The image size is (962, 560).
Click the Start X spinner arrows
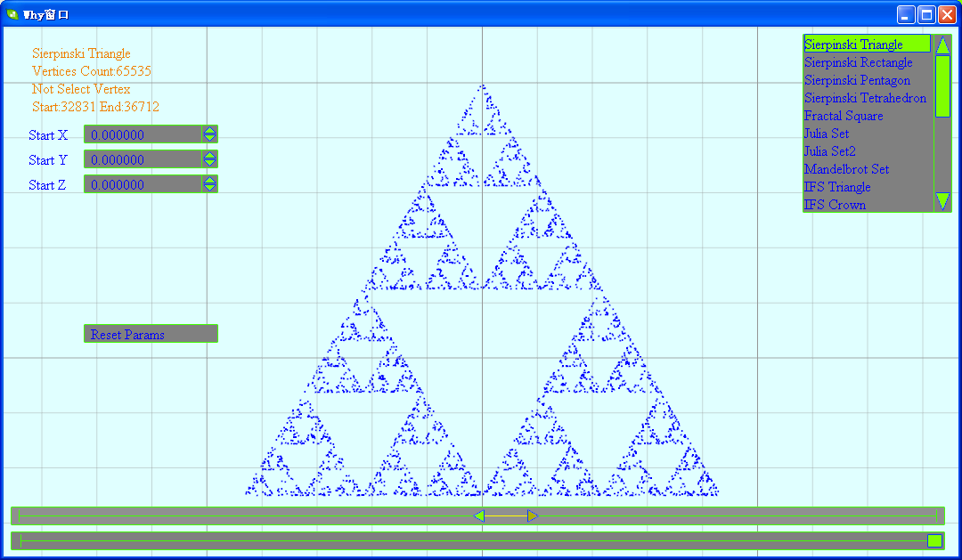(x=210, y=134)
